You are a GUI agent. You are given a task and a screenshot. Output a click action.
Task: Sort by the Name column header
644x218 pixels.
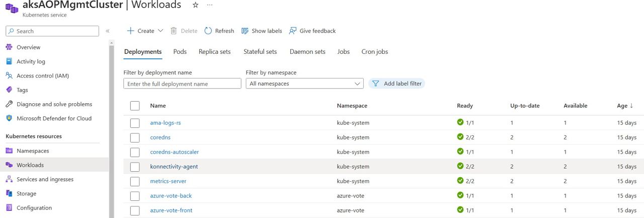click(157, 106)
